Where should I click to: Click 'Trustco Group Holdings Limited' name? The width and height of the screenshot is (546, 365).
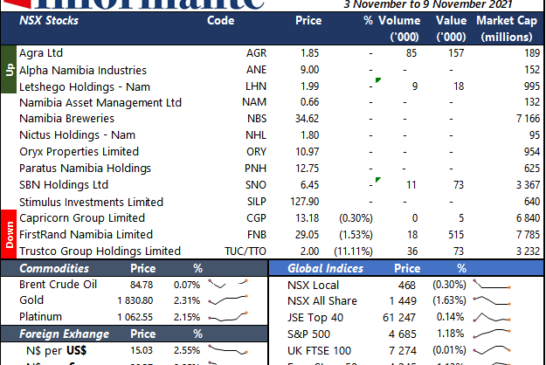coord(100,251)
